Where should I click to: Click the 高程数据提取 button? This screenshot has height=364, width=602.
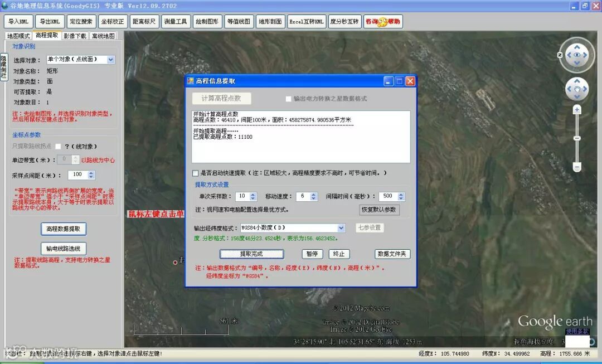(x=64, y=229)
